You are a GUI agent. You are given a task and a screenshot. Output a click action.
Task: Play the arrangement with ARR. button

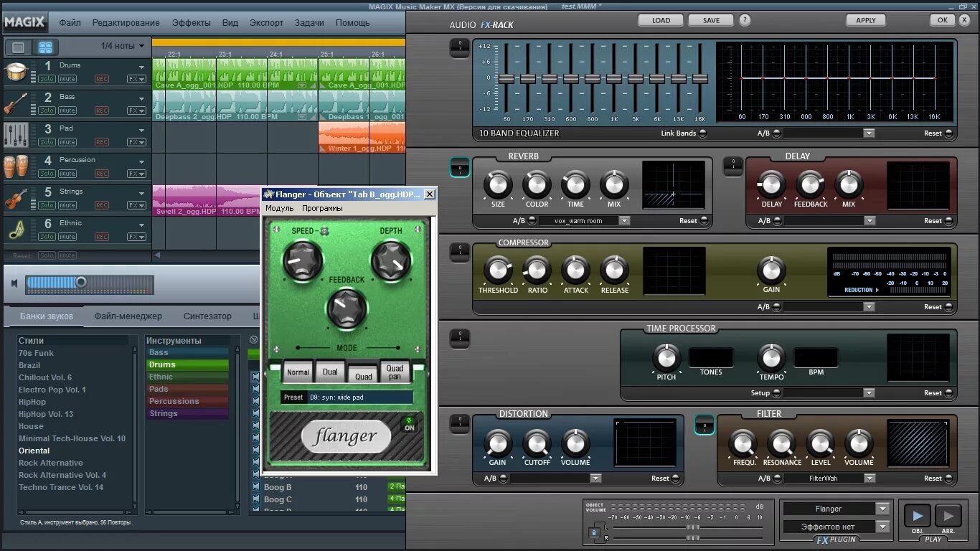click(x=948, y=516)
